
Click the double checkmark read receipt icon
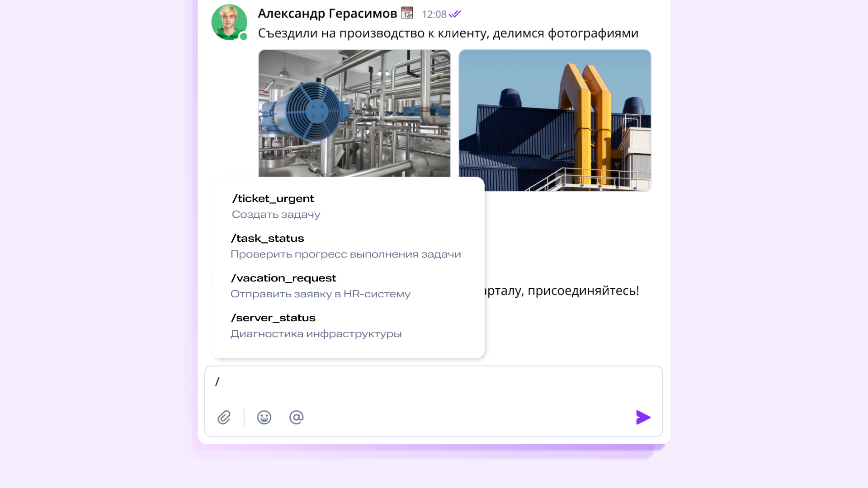tap(455, 14)
